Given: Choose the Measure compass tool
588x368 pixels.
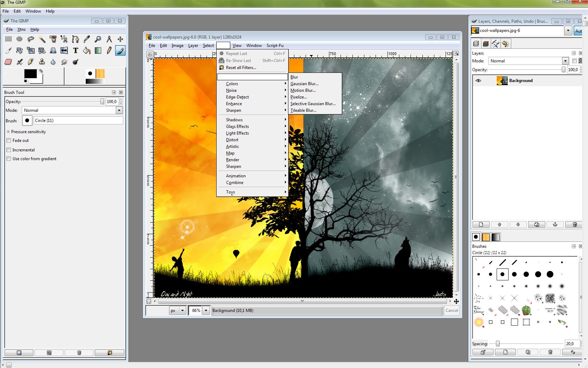Looking at the screenshot, I should coord(109,39).
